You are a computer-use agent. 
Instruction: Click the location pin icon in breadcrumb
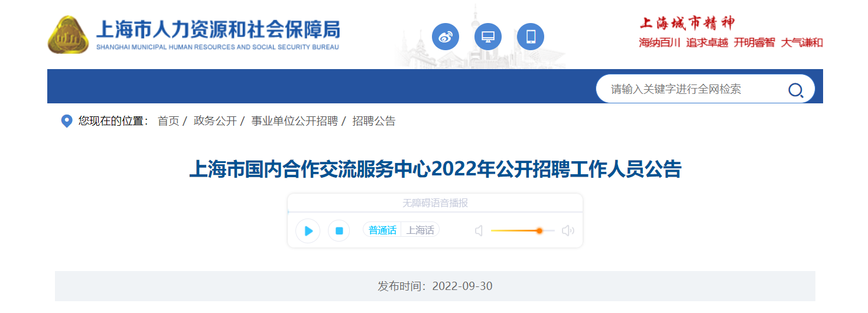[x=67, y=121]
